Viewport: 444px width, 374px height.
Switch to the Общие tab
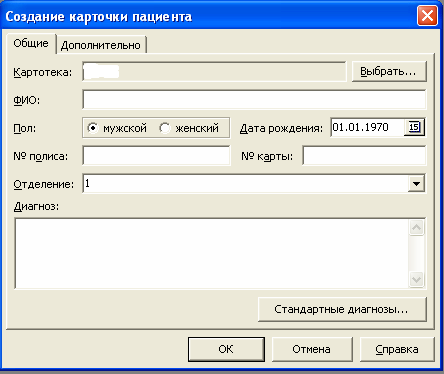31,43
